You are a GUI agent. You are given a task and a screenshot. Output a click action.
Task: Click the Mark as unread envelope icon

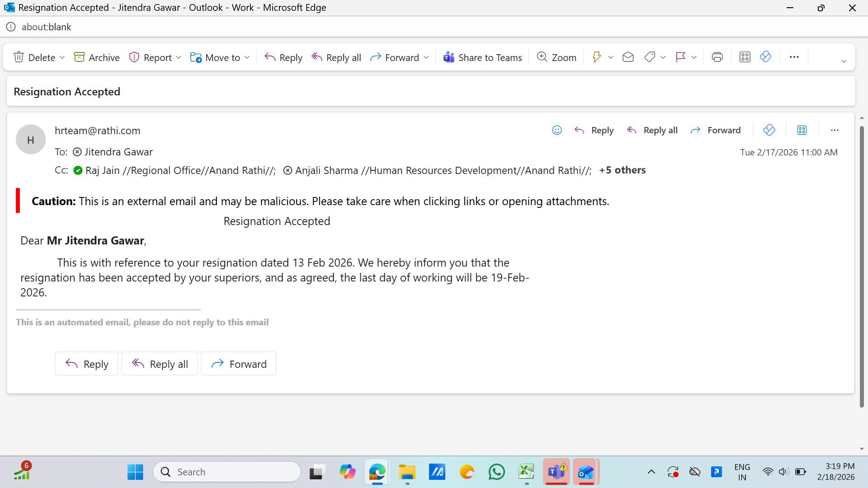[627, 57]
